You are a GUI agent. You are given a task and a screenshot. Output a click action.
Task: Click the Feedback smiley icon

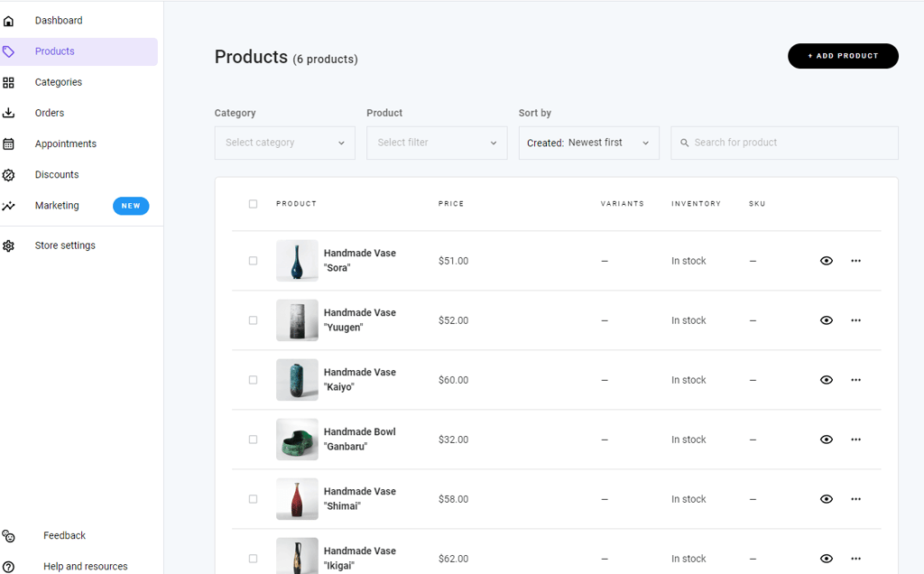[x=8, y=536]
